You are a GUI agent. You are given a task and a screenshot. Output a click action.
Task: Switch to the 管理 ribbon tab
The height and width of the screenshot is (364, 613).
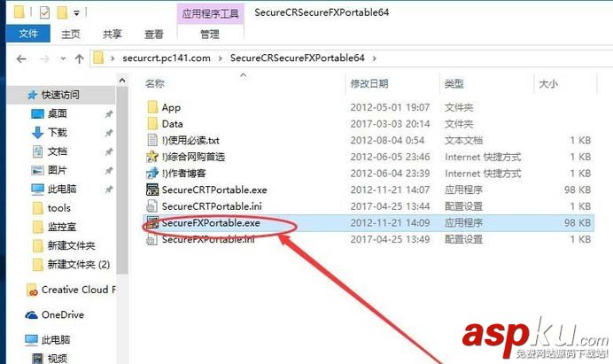click(x=210, y=34)
